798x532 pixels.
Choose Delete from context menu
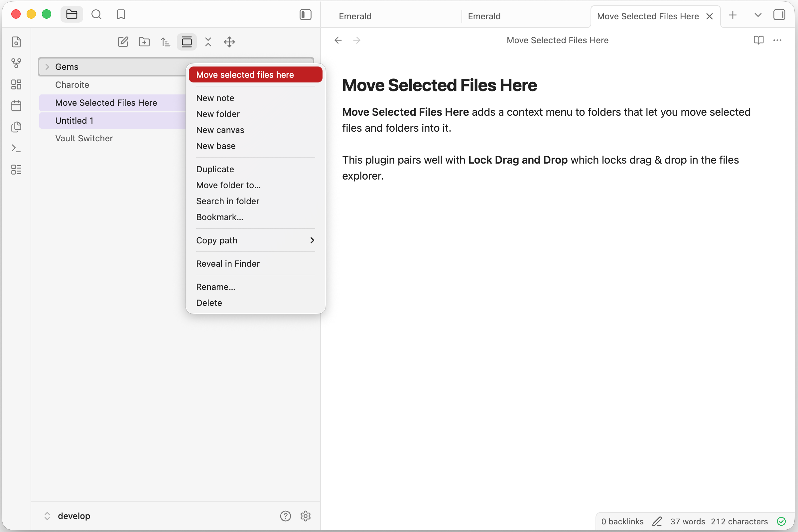255,303
